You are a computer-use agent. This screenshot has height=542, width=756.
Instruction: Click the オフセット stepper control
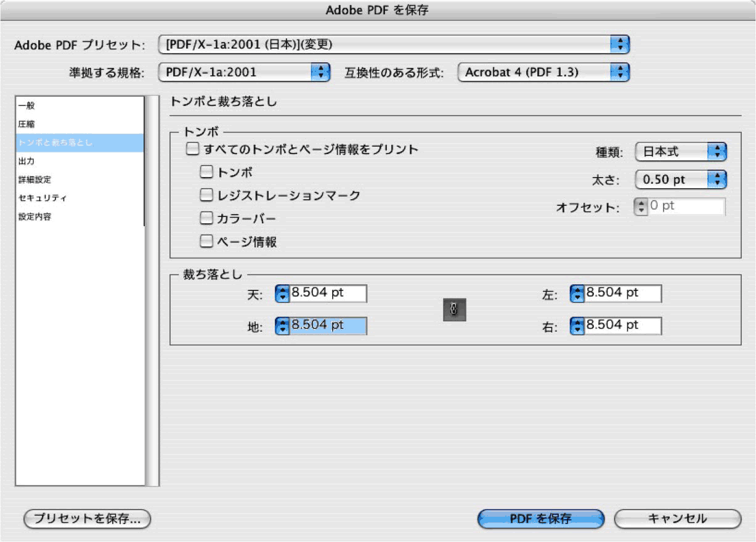pyautogui.click(x=641, y=206)
